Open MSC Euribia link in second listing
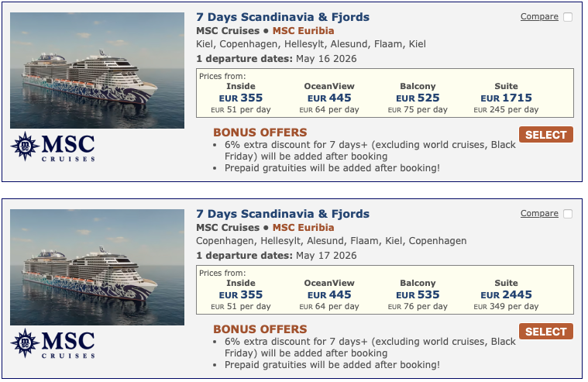Image resolution: width=588 pixels, height=382 pixels. (x=304, y=228)
